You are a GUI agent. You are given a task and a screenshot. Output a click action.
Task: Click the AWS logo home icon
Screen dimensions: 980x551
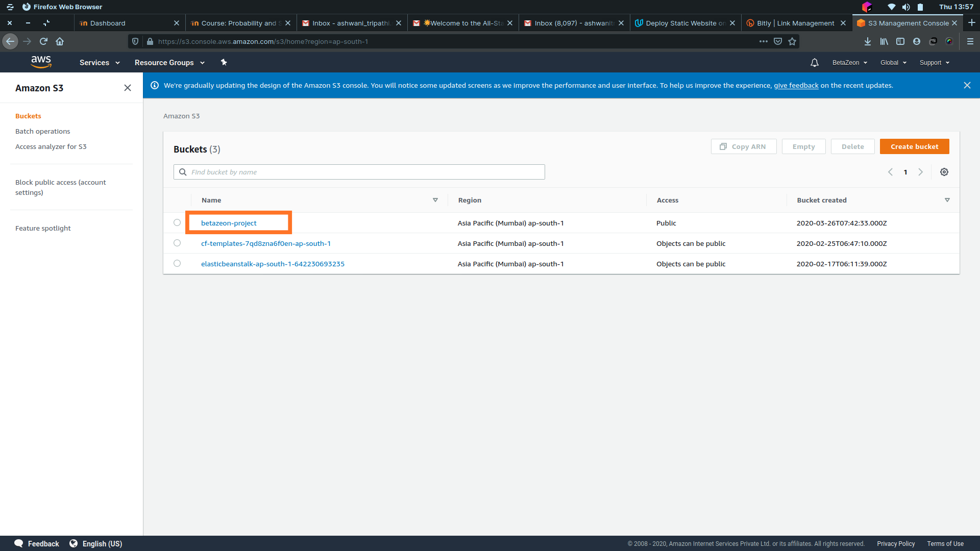coord(41,62)
